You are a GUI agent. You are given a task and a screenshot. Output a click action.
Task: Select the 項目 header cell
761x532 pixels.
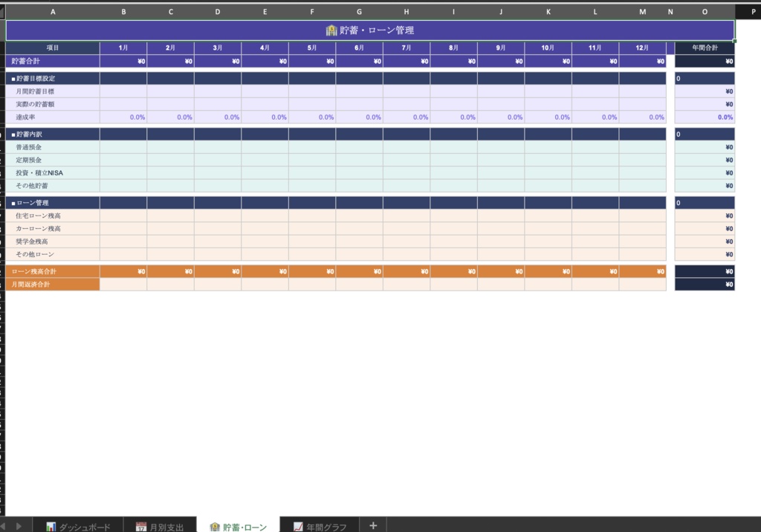[x=53, y=48]
